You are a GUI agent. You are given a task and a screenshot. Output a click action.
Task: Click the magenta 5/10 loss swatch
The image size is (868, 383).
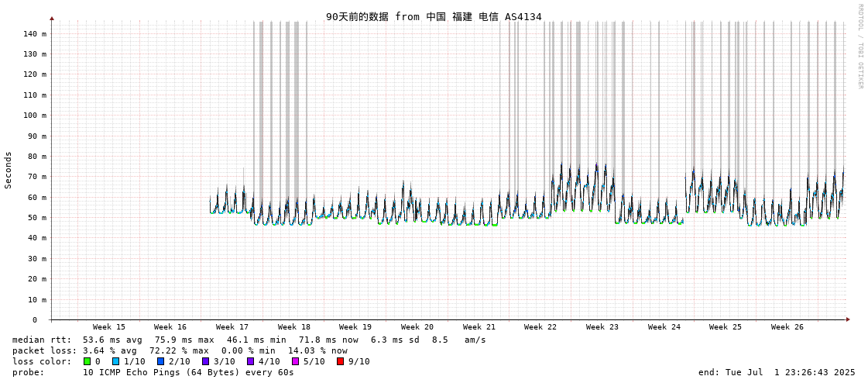click(295, 361)
